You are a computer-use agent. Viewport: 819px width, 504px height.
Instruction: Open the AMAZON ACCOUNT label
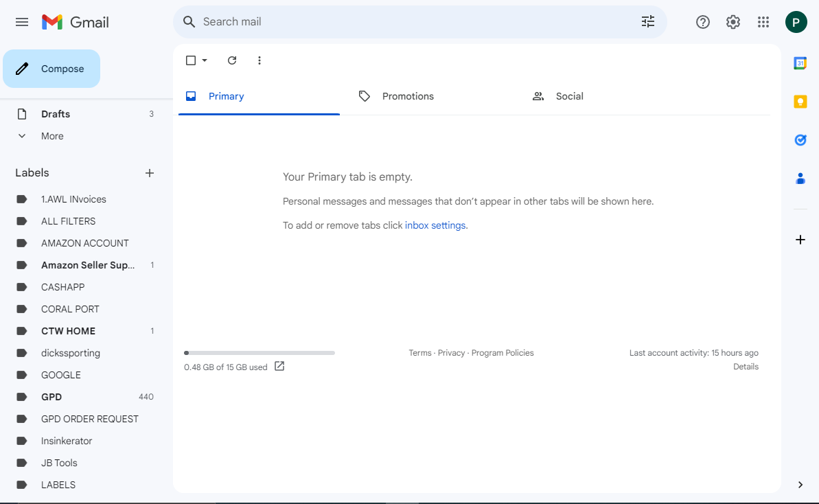pyautogui.click(x=85, y=243)
